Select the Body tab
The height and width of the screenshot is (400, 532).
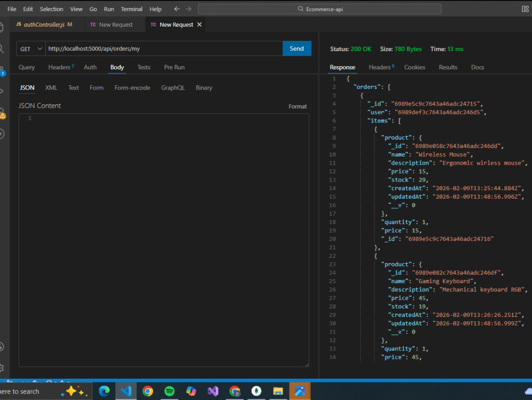point(117,67)
